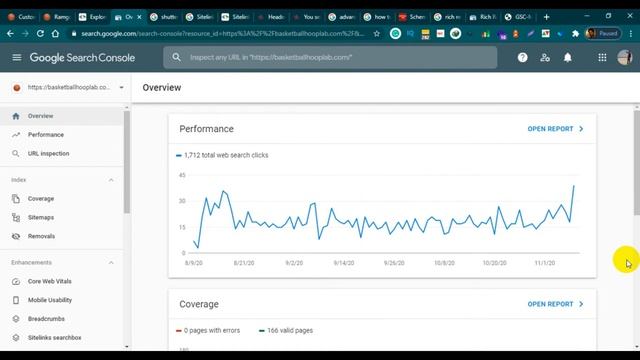Open Mobile Usability report

62,300
